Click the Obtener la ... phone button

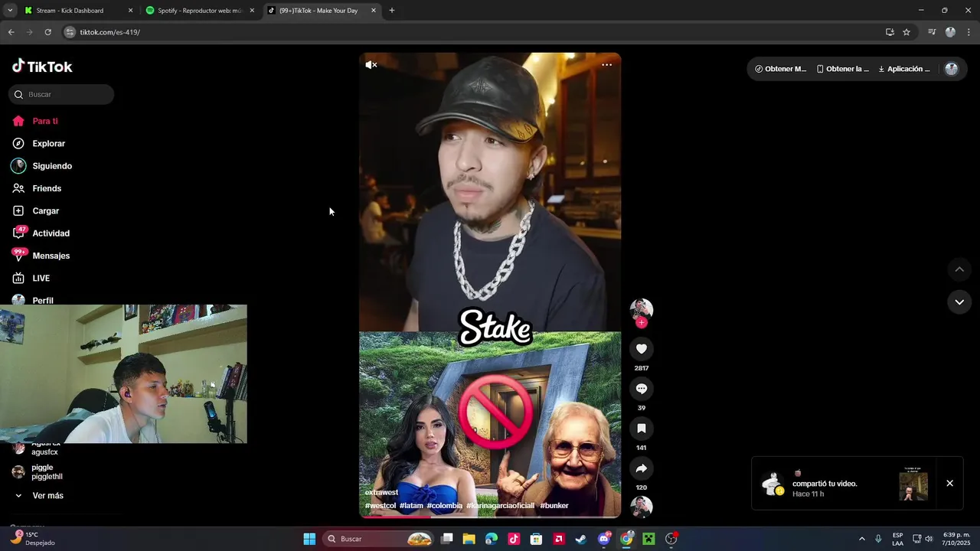pos(842,69)
